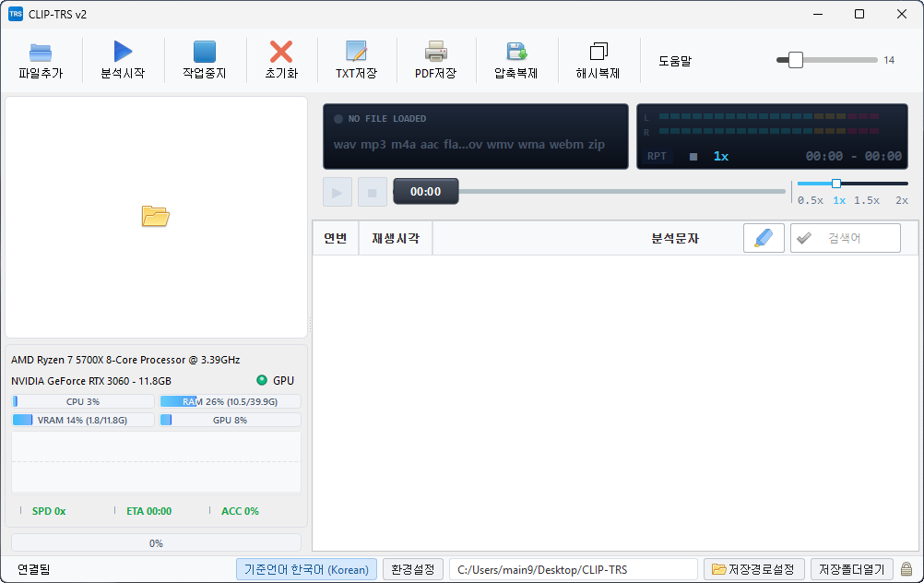The image size is (924, 583).
Task: Click the 분석문자 column header
Action: point(675,238)
